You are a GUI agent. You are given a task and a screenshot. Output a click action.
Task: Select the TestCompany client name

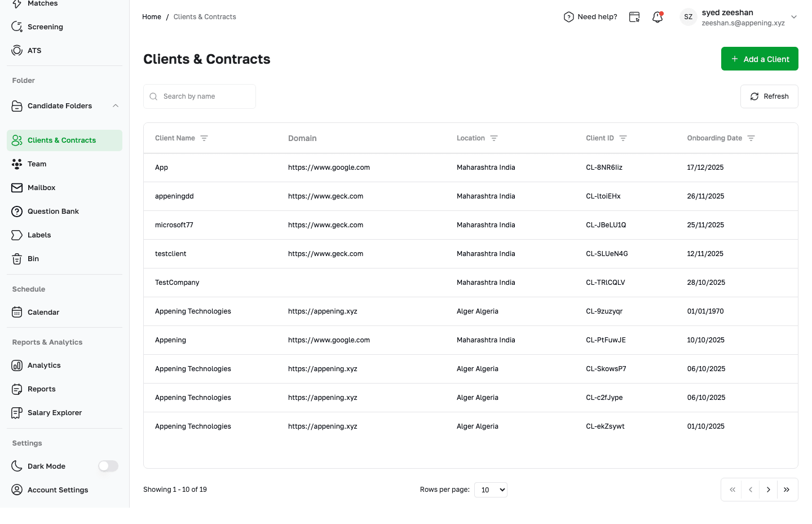pyautogui.click(x=177, y=283)
